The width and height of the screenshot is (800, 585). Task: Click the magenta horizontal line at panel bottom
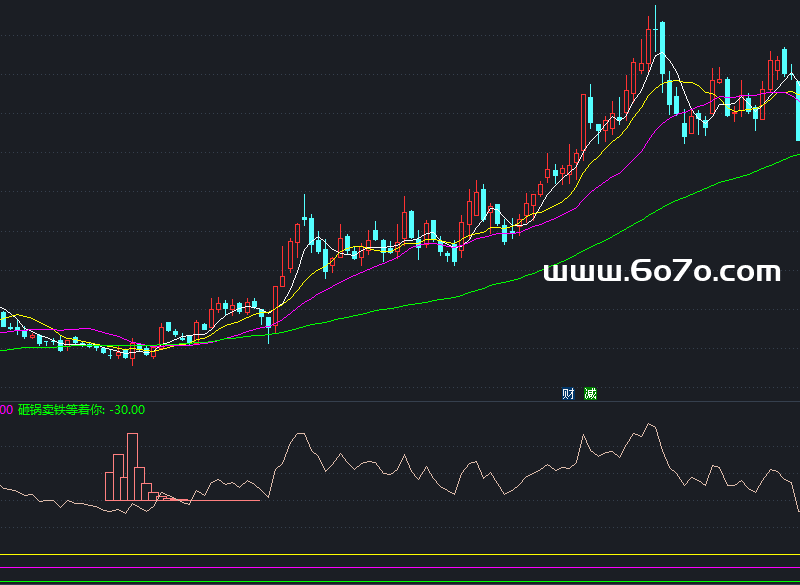[400, 568]
